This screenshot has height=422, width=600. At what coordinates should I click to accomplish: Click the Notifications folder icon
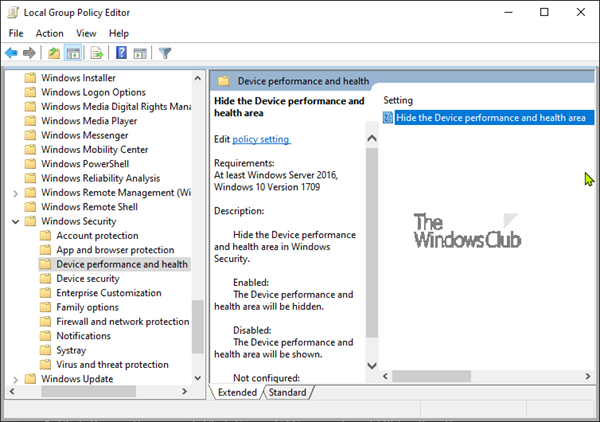pyautogui.click(x=46, y=336)
